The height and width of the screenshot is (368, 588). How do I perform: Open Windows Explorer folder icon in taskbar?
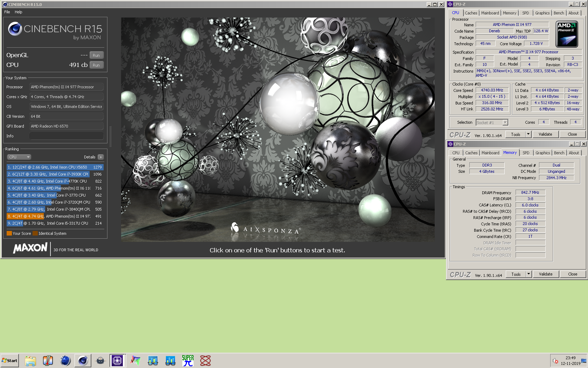[30, 361]
